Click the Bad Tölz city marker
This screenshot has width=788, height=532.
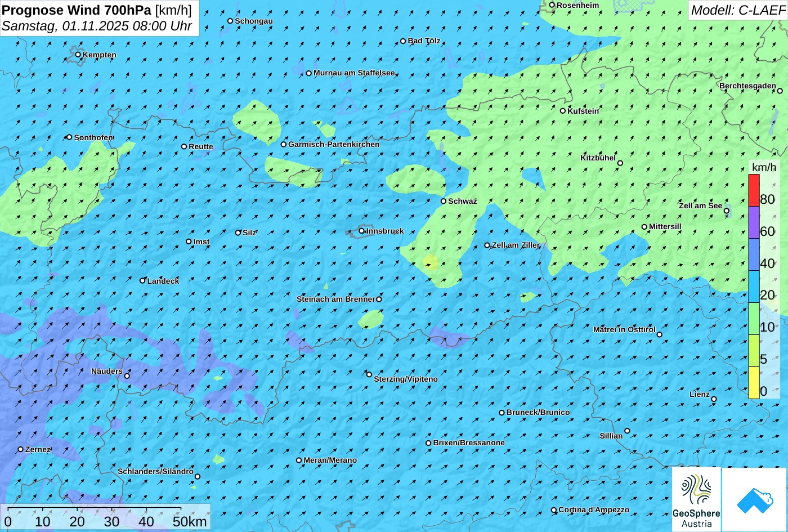[403, 41]
